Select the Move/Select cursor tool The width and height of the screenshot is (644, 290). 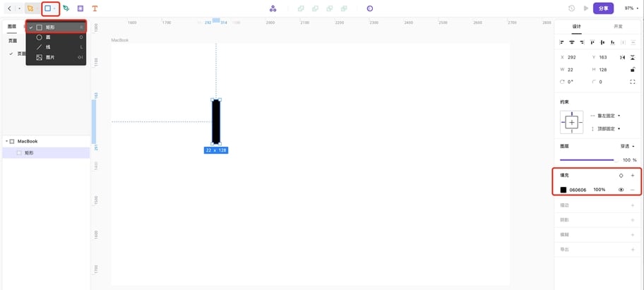tap(30, 8)
